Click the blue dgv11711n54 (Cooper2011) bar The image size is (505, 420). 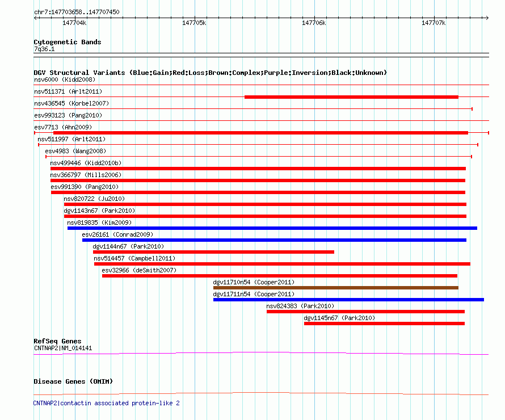point(348,300)
